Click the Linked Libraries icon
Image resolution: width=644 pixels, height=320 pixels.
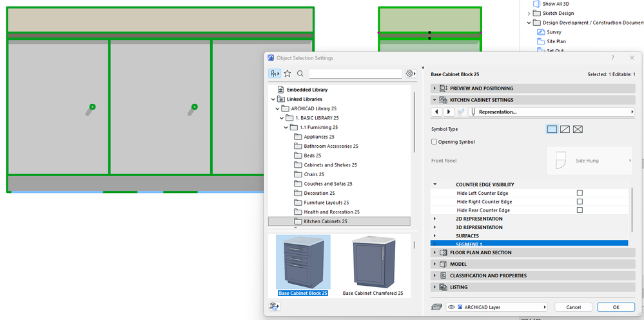tap(281, 99)
